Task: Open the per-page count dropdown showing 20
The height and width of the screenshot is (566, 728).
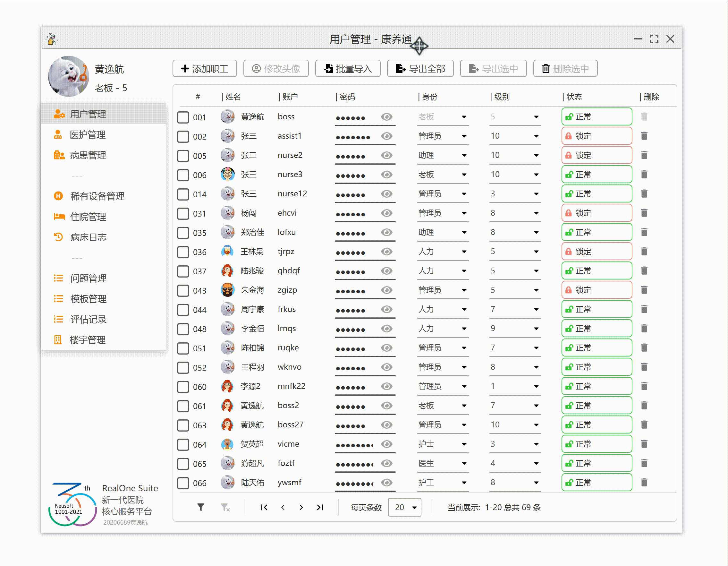Action: (x=405, y=507)
